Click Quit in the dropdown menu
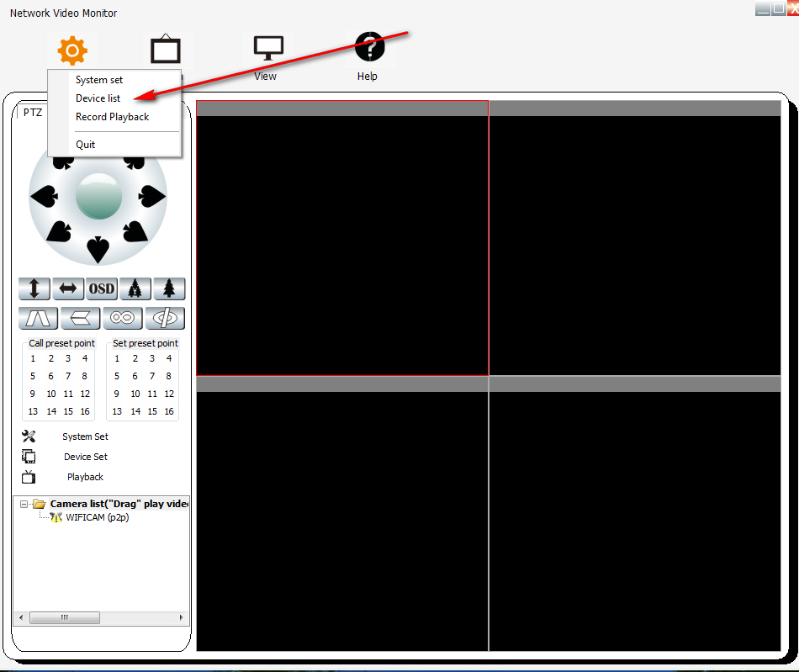799x672 pixels. 85,145
